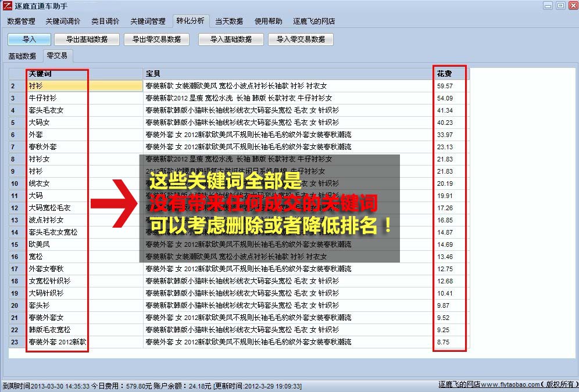
Task: Click the 账户余额 24.18元 status text
Action: point(183,386)
